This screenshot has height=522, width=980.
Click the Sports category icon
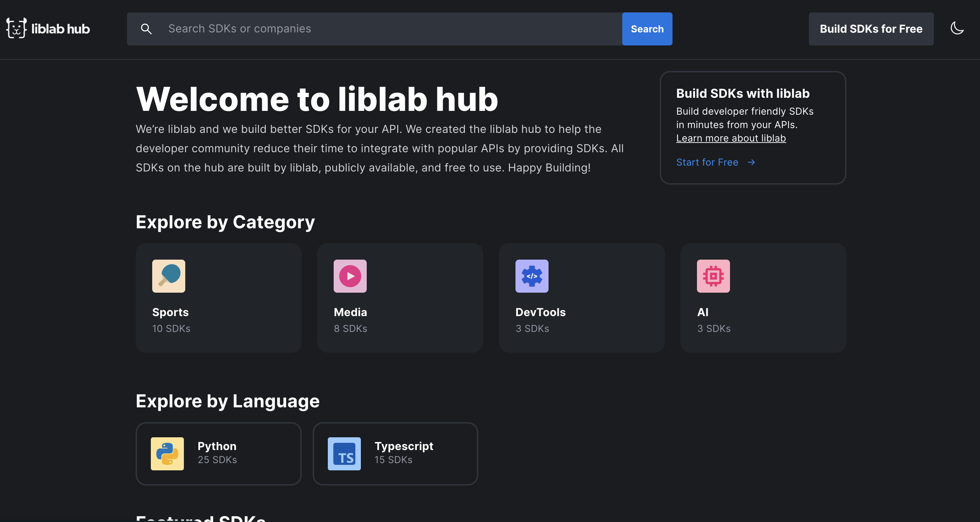point(168,275)
